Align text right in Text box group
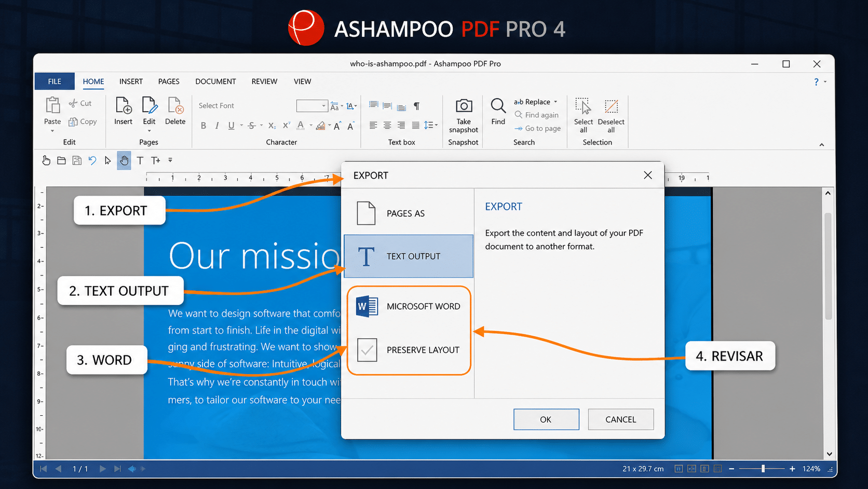Screen dimensions: 868x489 point(401,125)
